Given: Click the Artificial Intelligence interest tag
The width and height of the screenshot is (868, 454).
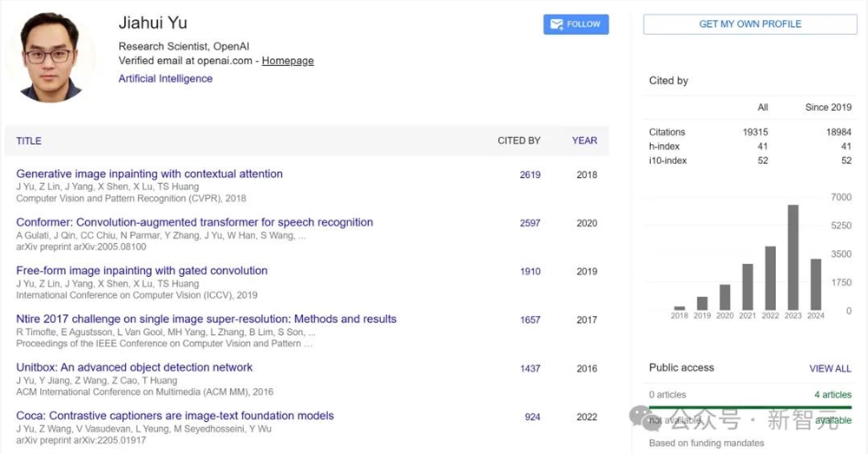Looking at the screenshot, I should pyautogui.click(x=165, y=78).
